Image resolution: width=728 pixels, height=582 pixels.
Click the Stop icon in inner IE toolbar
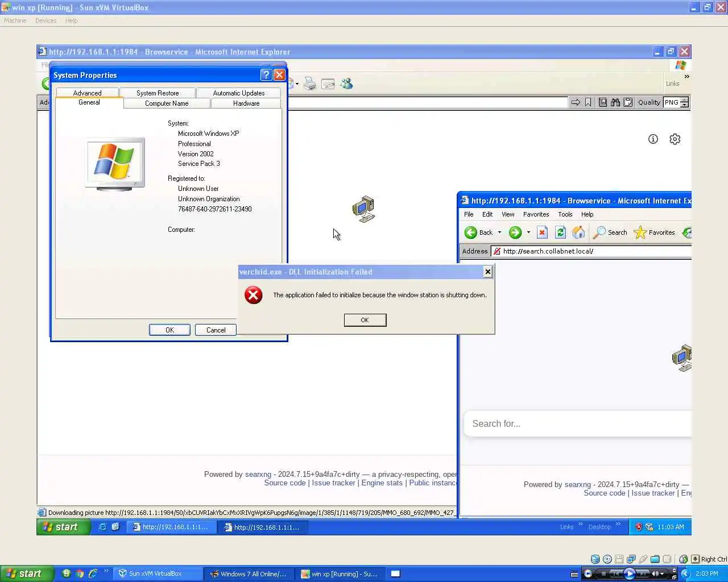pos(542,232)
